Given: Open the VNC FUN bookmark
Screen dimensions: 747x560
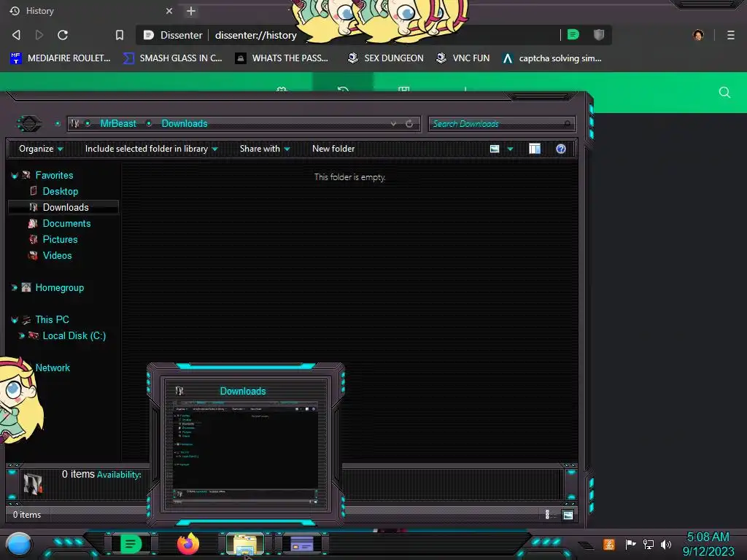Looking at the screenshot, I should click(463, 58).
